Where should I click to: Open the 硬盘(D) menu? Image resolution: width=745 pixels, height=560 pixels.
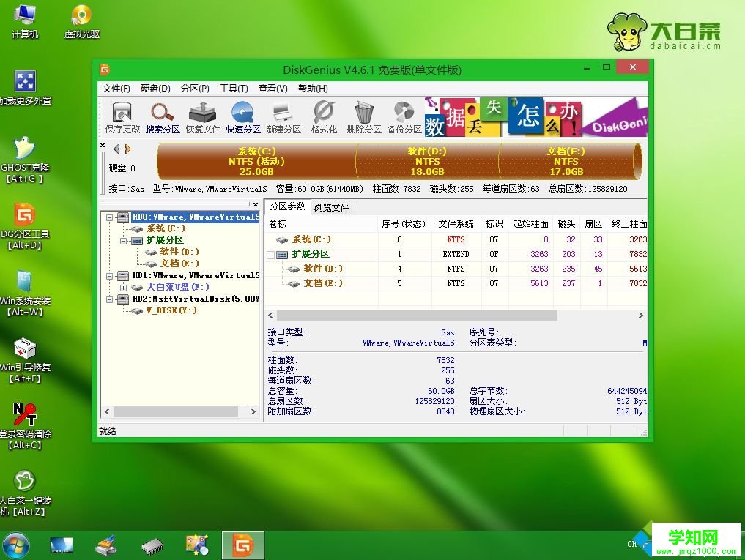154,88
